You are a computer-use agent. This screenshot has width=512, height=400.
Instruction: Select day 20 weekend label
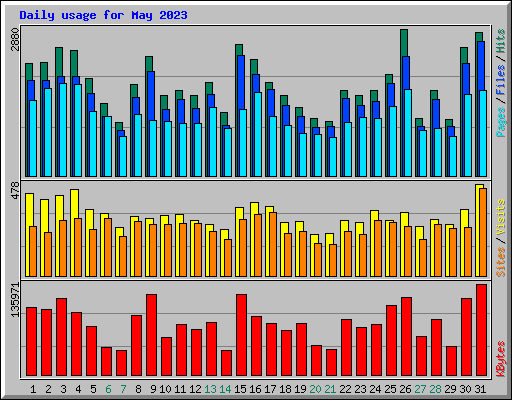click(x=315, y=389)
